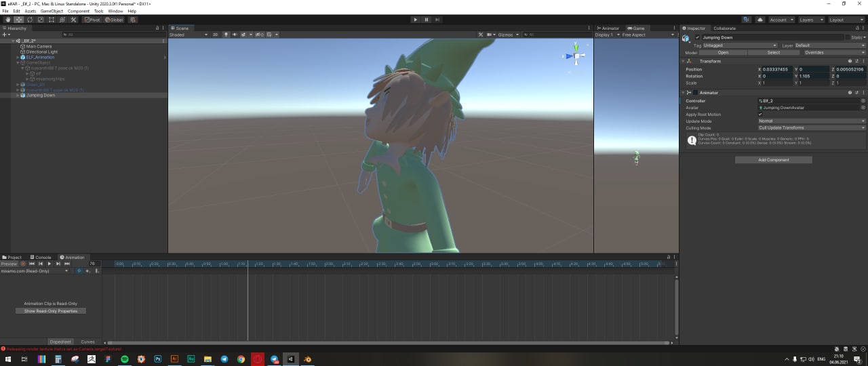Open Blender from the Windows taskbar
This screenshot has width=868, height=366.
coord(307,359)
